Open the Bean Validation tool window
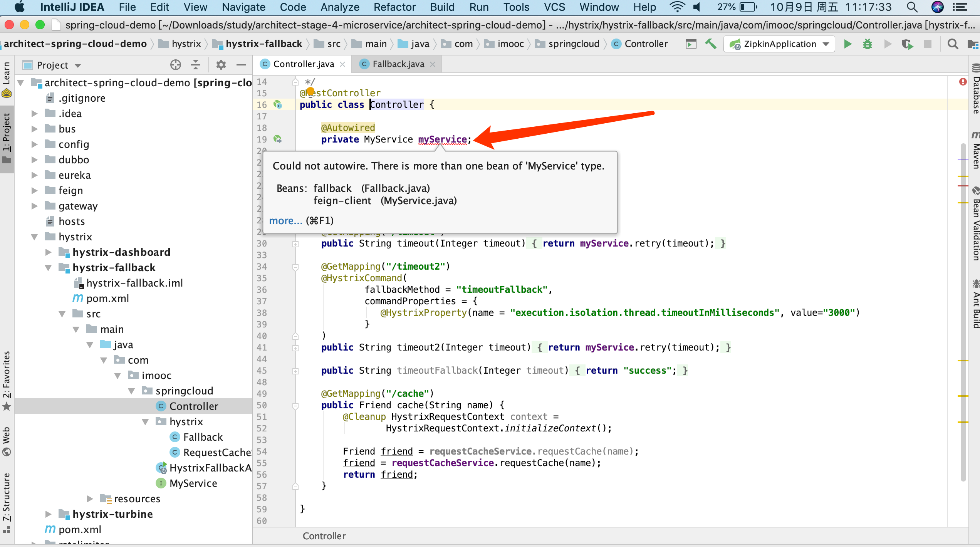Screen dimensions: 980x547 975,223
